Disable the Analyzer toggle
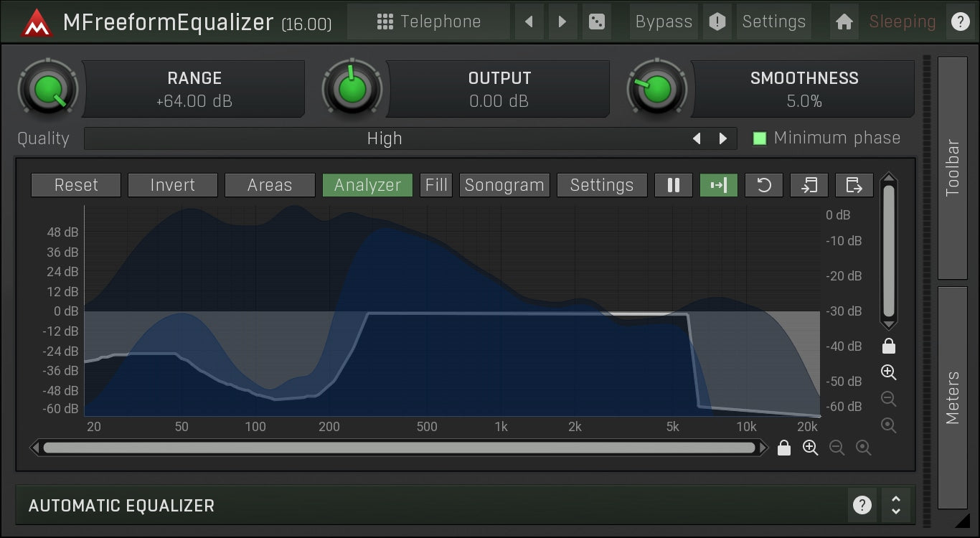Screen dimensions: 980x538 (367, 185)
